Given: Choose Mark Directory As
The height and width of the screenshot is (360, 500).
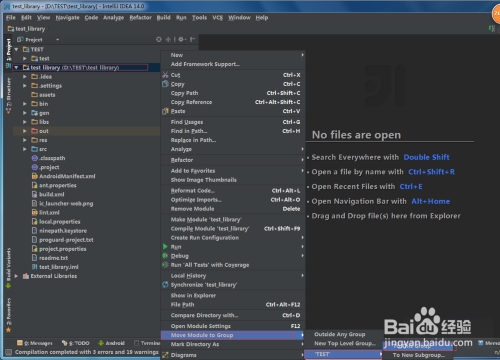Looking at the screenshot, I should [233, 344].
